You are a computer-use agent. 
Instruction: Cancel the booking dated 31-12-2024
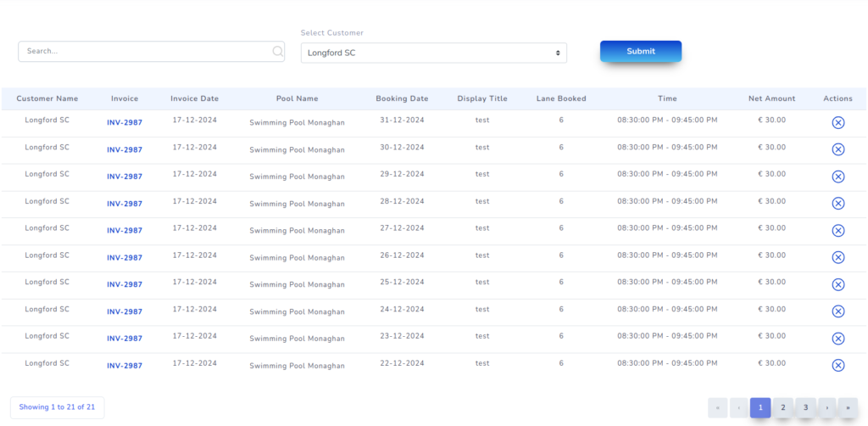coord(837,123)
